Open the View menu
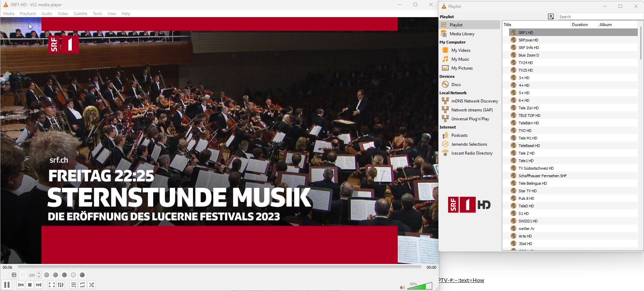 (x=112, y=14)
